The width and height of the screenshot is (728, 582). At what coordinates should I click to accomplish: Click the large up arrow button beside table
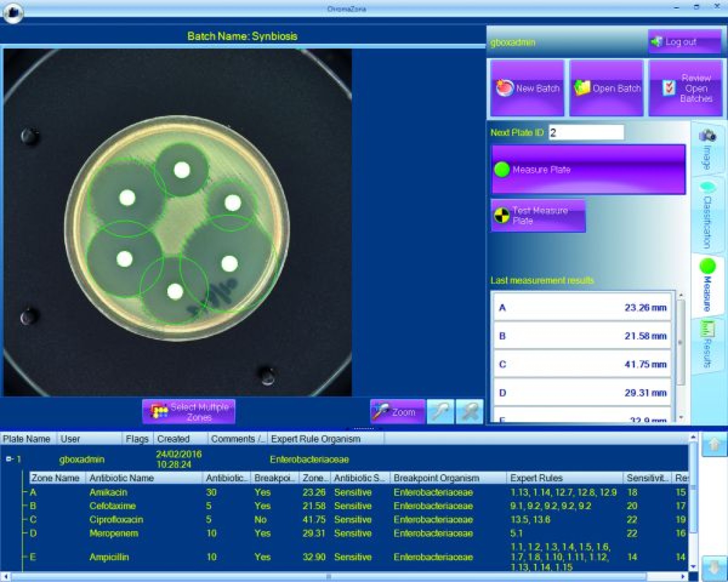[x=714, y=445]
